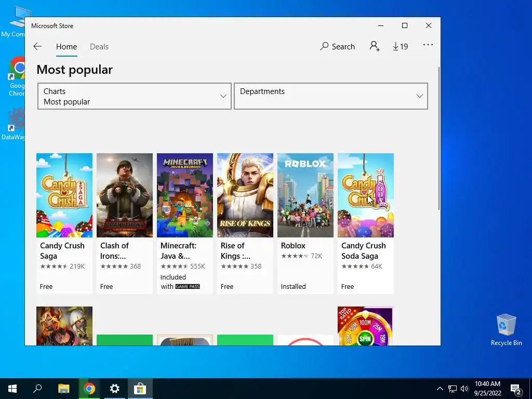Expand the Departments dropdown
The width and height of the screenshot is (532, 399).
[331, 96]
